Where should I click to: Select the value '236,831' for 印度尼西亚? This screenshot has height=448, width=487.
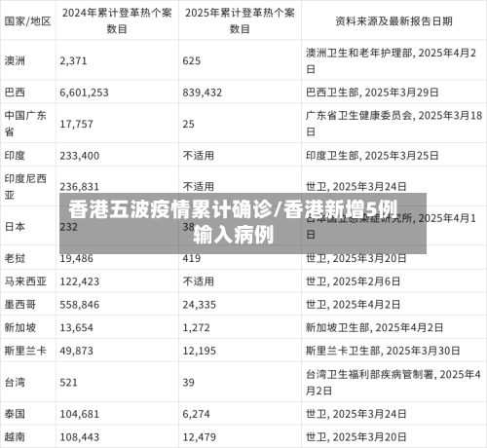tap(80, 187)
